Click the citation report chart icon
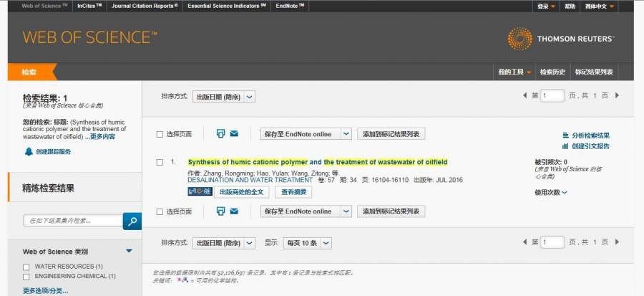This screenshot has width=644, height=296. tap(565, 146)
